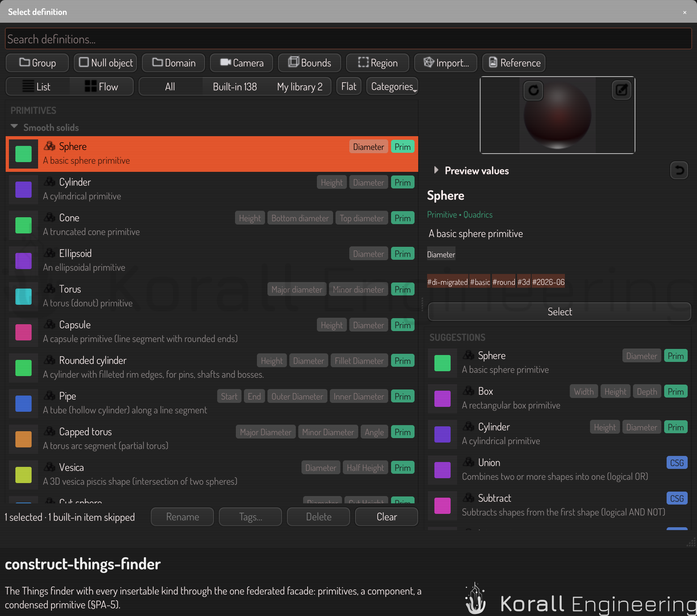Click the edit icon on the preview thumbnail

coord(622,90)
